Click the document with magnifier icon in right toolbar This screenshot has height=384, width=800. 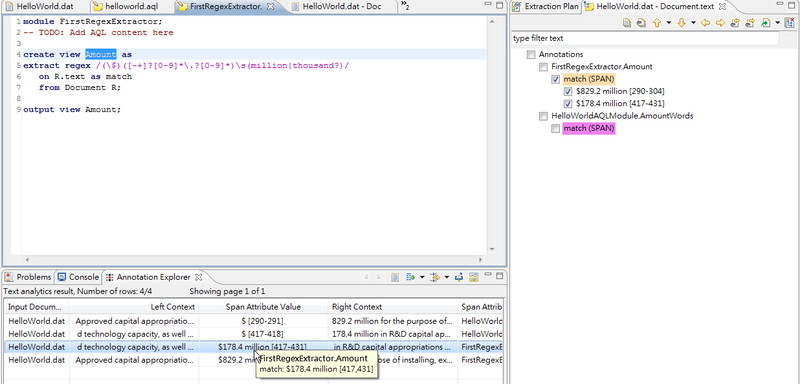coord(641,23)
